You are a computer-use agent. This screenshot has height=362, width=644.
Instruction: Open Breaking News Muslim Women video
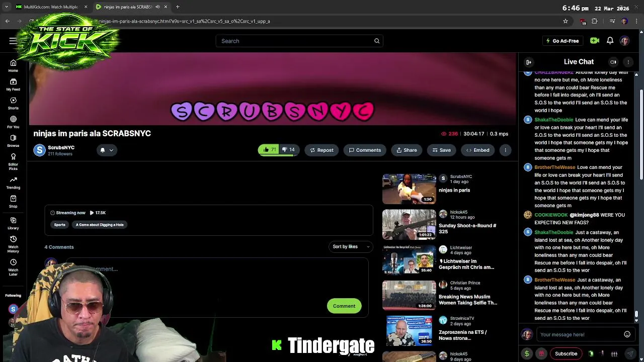[409, 295]
